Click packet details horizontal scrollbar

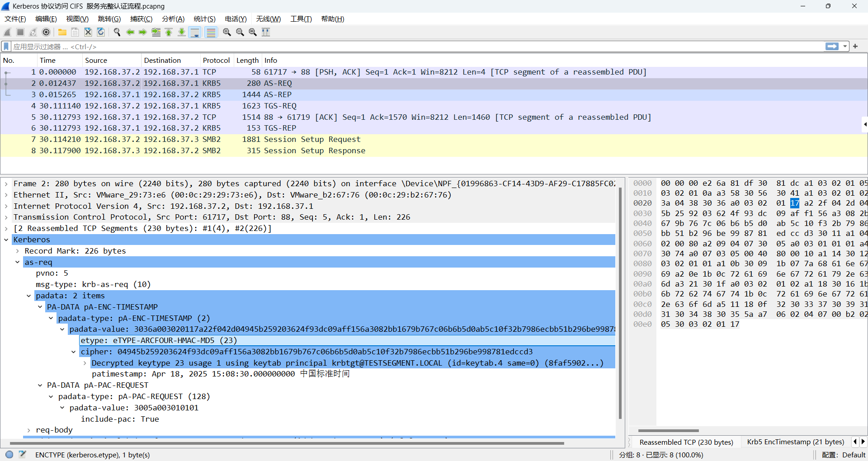[x=287, y=443]
